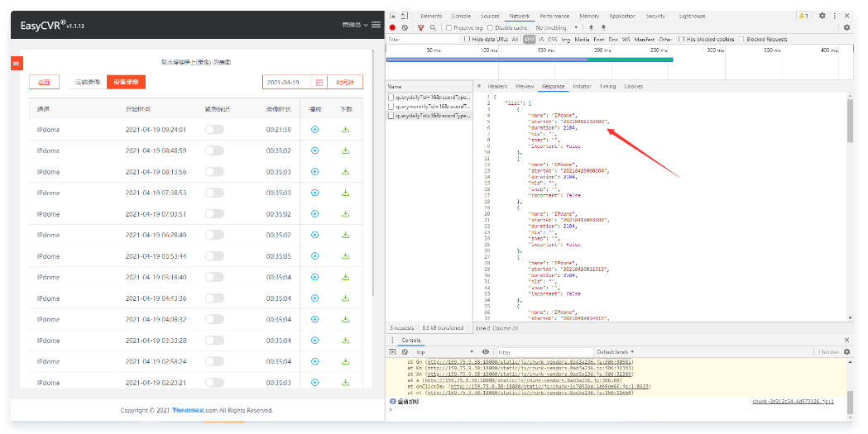
Task: Open Network panel settings gear
Action: tap(846, 27)
